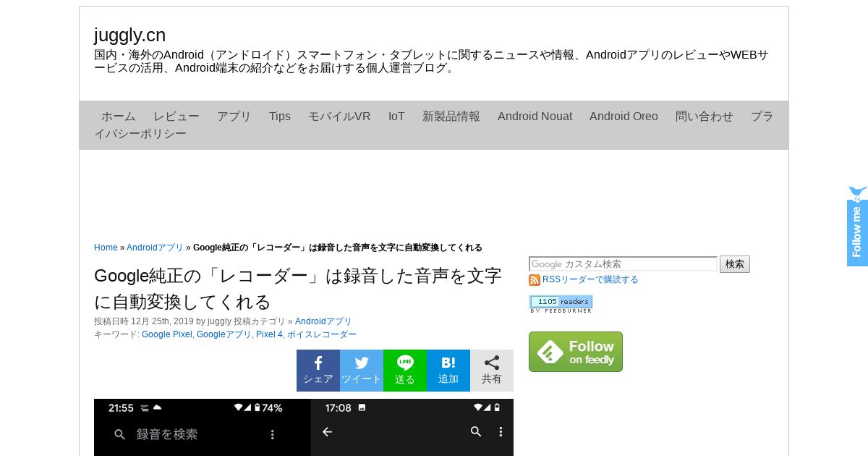Open the Tips menu item
Image resolution: width=868 pixels, height=456 pixels.
(x=280, y=117)
